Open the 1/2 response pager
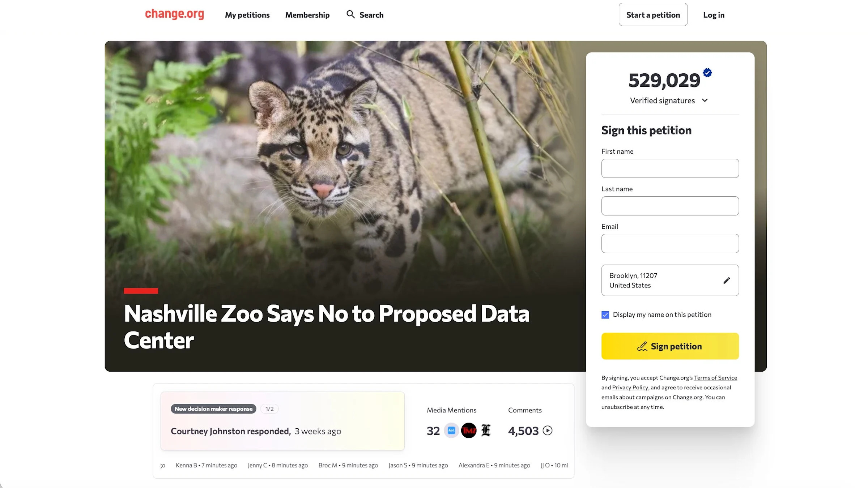Screen dimensions: 868x488 point(269,409)
